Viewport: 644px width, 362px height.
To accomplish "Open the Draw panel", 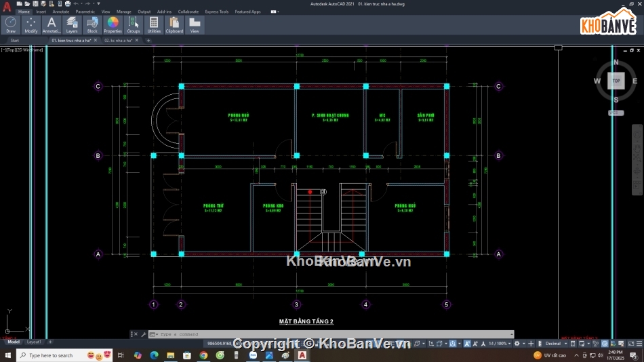I will (x=11, y=25).
